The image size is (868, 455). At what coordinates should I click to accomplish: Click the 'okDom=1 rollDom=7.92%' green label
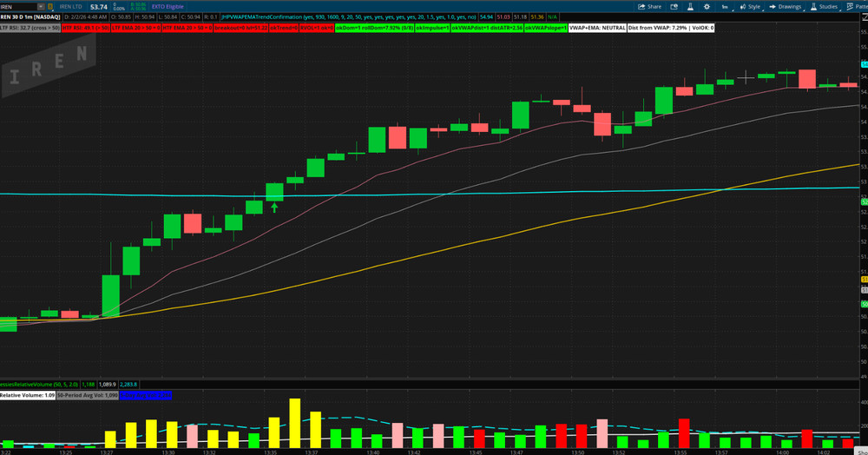point(375,28)
